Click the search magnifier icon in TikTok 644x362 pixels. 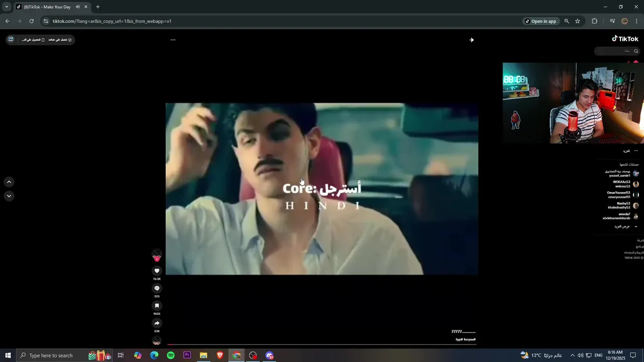635,51
